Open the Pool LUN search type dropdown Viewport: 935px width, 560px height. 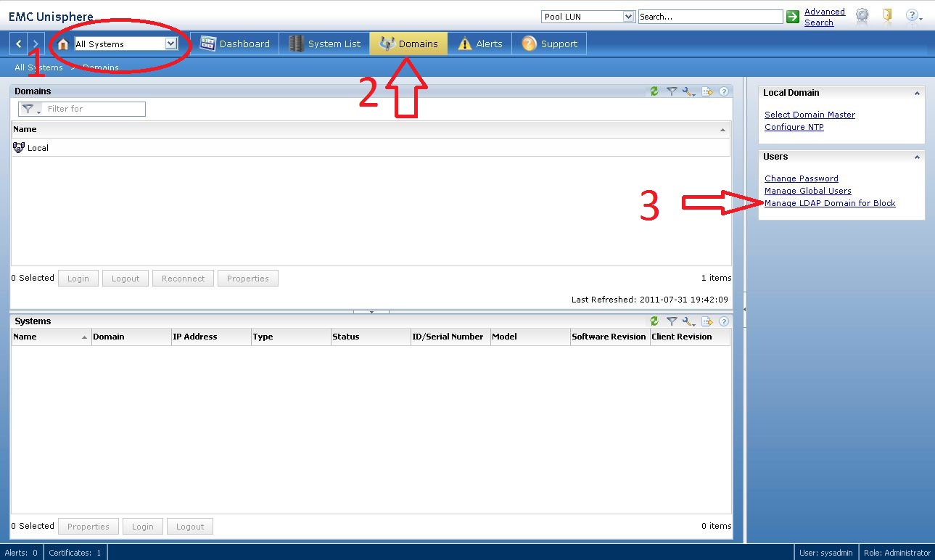coord(628,16)
